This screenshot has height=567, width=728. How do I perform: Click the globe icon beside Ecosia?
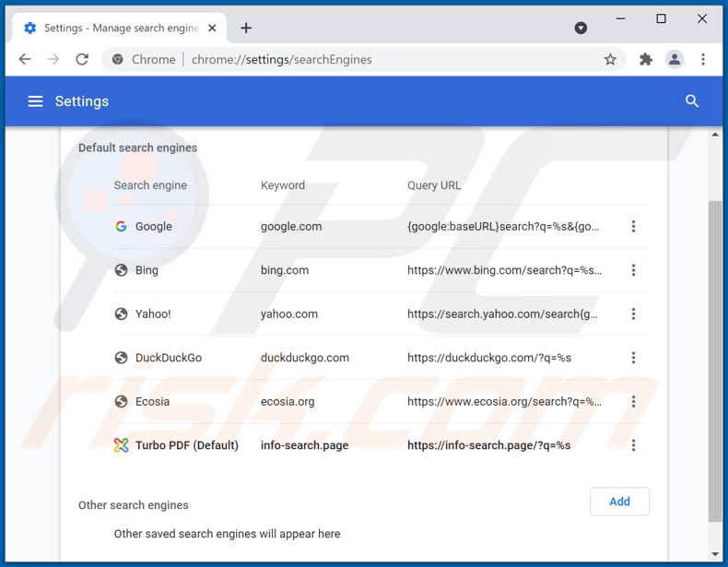point(121,402)
